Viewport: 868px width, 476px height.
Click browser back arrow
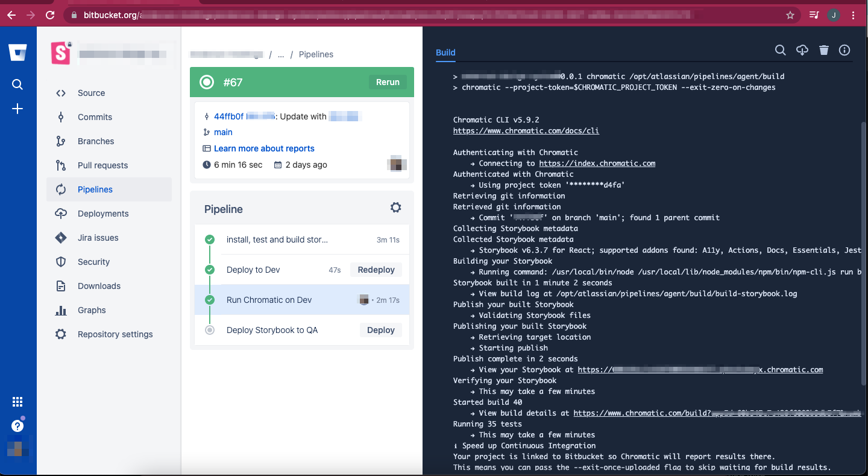[x=11, y=15]
